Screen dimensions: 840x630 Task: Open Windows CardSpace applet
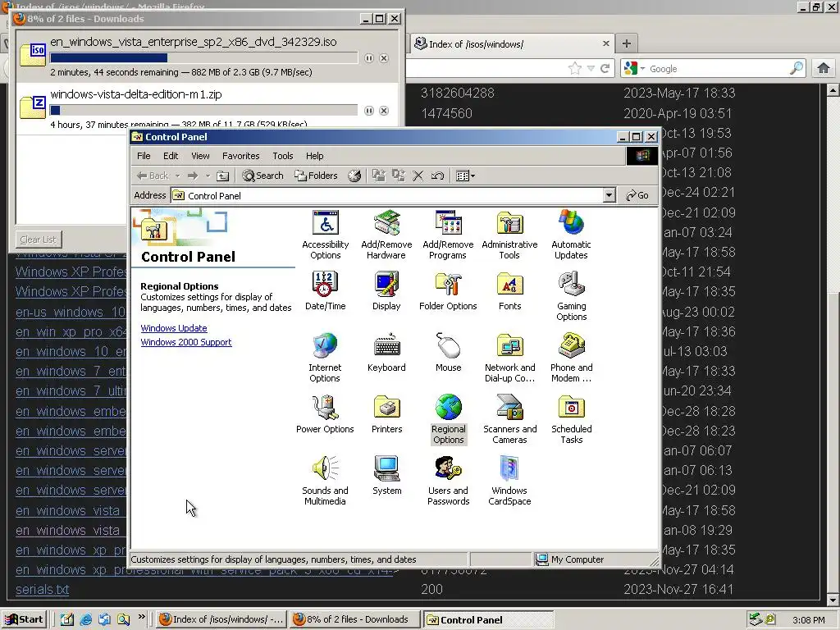point(509,481)
